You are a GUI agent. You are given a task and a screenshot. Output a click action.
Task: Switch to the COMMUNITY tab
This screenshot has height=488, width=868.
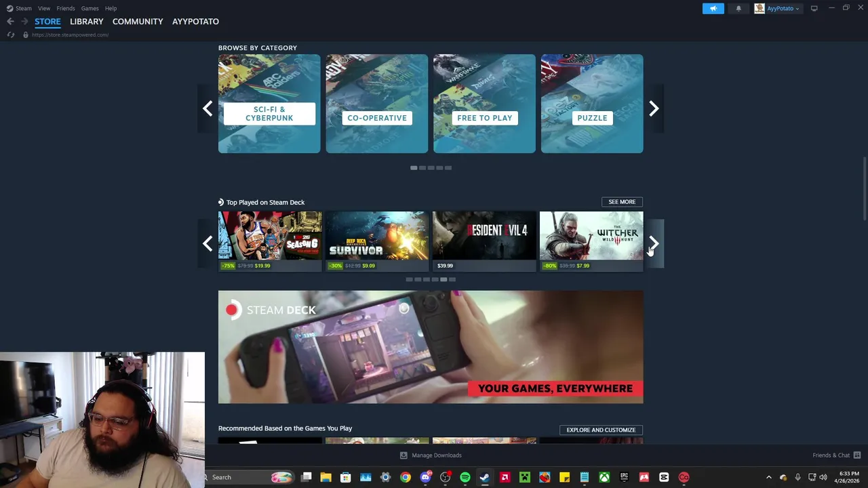pos(138,22)
